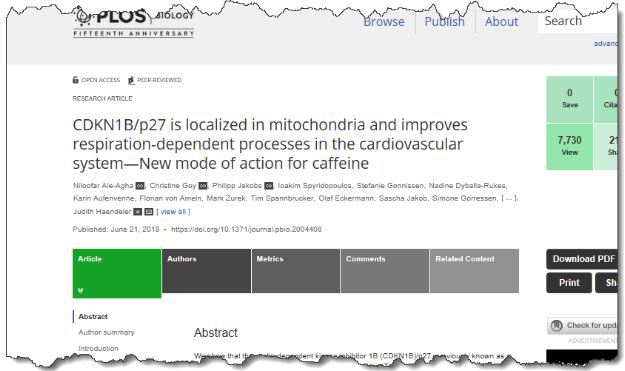625x371 pixels.
Task: Jump to Author summary section
Action: tap(106, 332)
